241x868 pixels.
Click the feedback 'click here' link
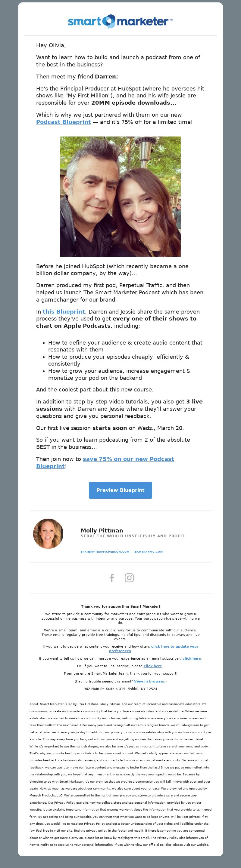191,658
